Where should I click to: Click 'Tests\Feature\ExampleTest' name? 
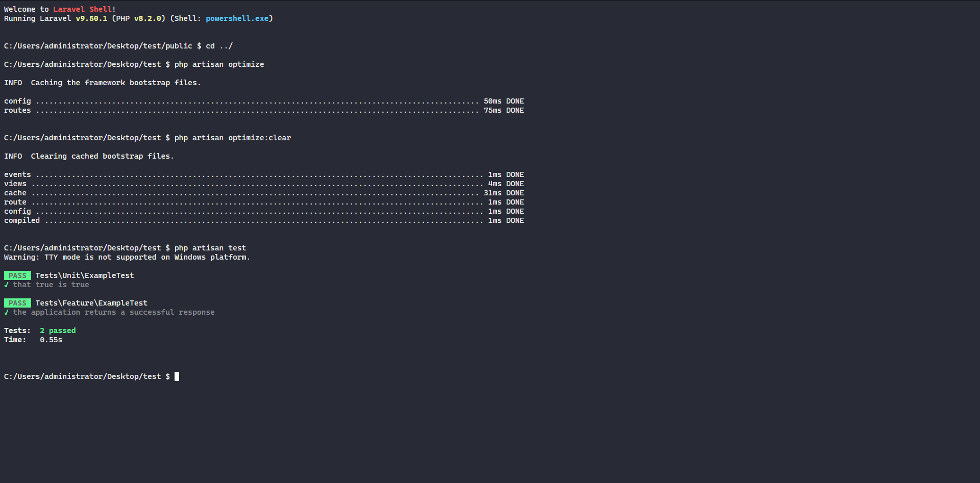pyautogui.click(x=91, y=303)
